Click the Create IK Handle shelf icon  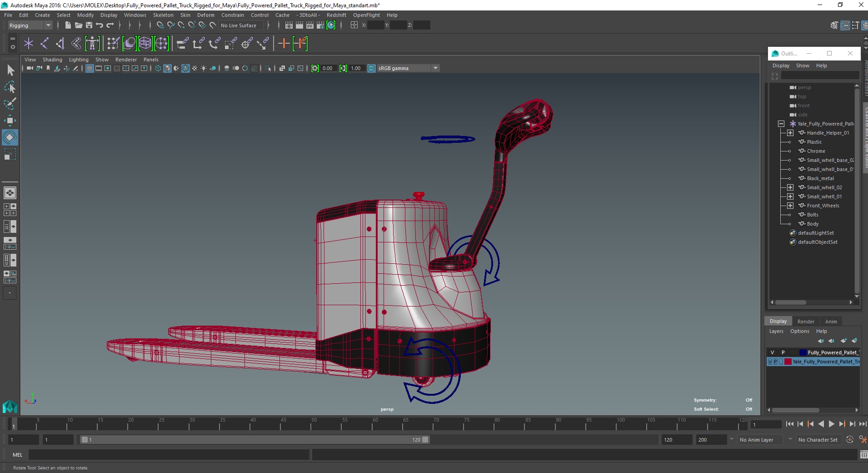point(60,44)
